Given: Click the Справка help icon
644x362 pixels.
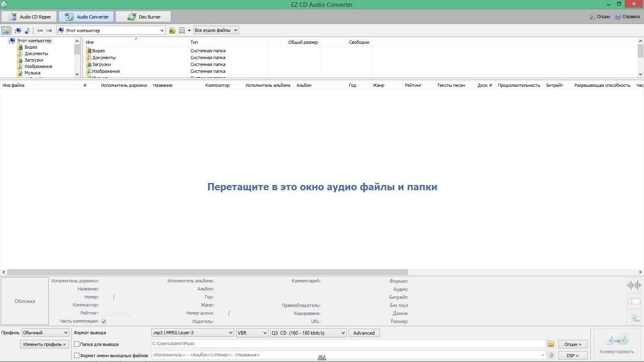Looking at the screenshot, I should [x=617, y=16].
